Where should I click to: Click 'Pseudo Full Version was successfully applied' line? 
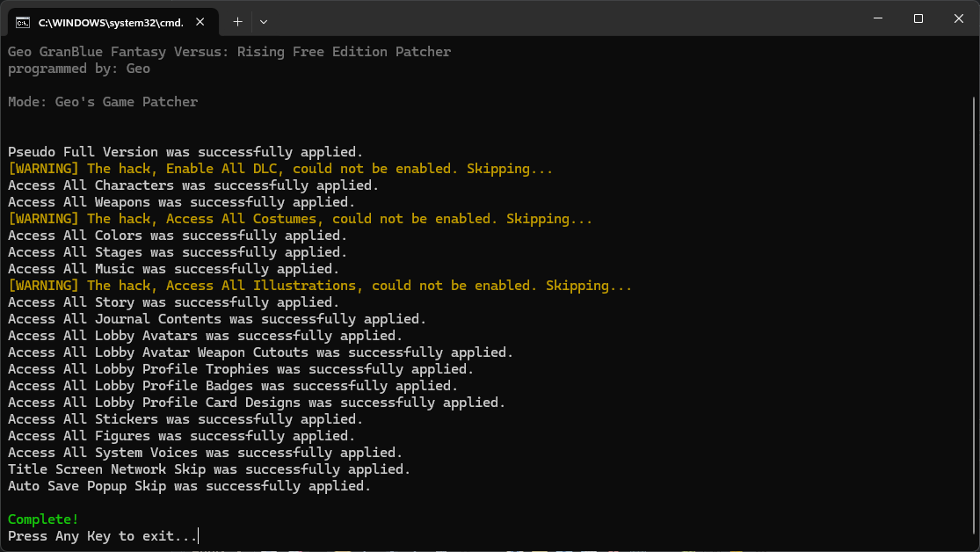click(185, 152)
